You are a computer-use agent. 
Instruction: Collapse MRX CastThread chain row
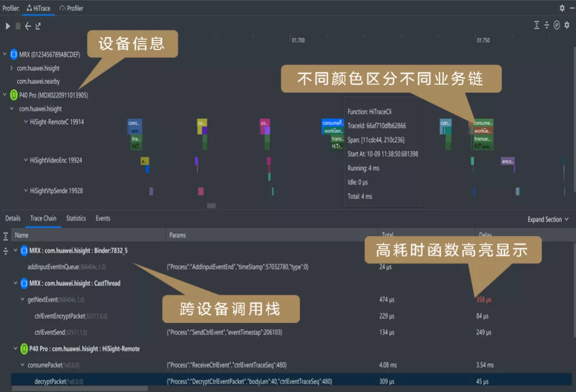(15, 283)
